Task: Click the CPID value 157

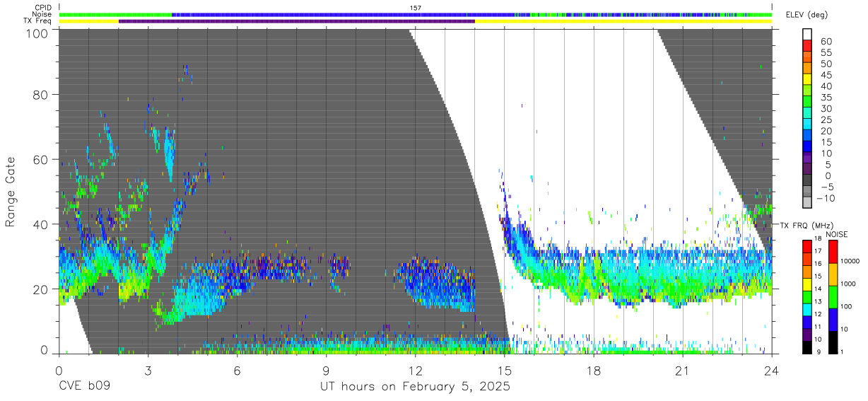Action: click(x=416, y=8)
